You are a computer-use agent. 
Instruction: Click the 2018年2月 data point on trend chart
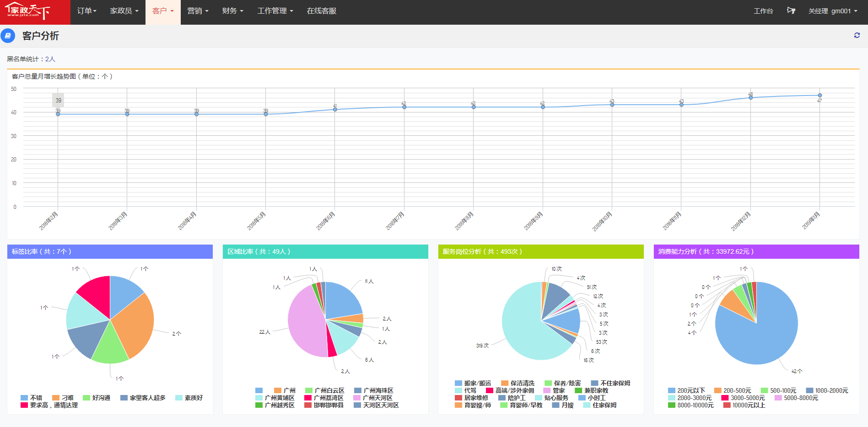[58, 114]
